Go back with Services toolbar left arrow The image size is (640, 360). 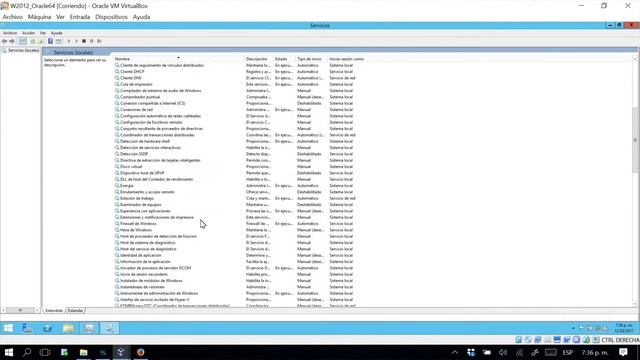(x=4, y=41)
